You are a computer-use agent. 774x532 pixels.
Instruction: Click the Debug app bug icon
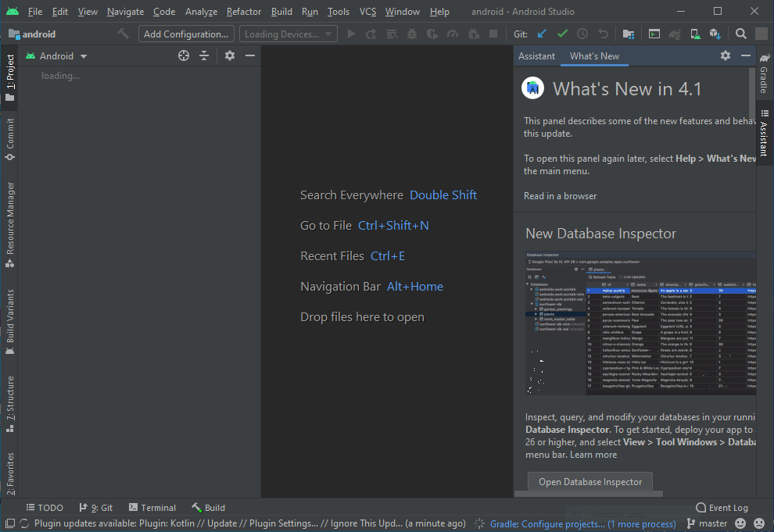412,34
